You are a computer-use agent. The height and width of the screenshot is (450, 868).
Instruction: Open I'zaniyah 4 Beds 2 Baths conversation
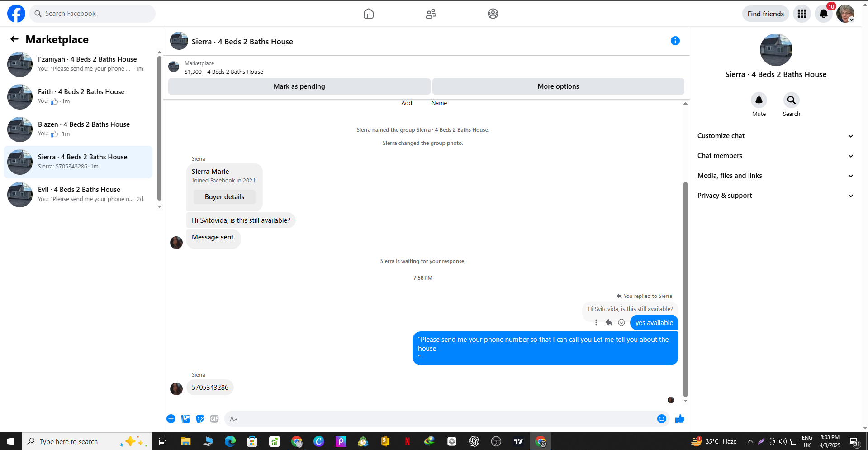(x=78, y=64)
